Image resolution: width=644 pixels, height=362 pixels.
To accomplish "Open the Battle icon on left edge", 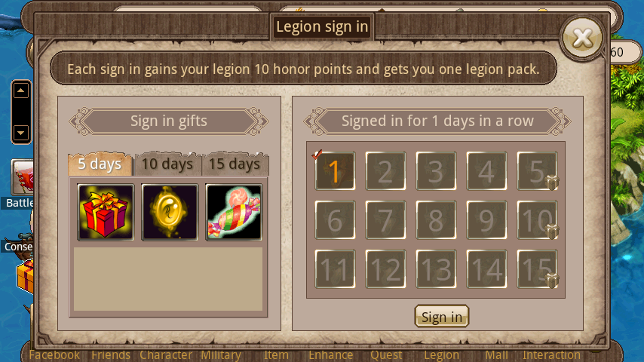I will (x=21, y=184).
